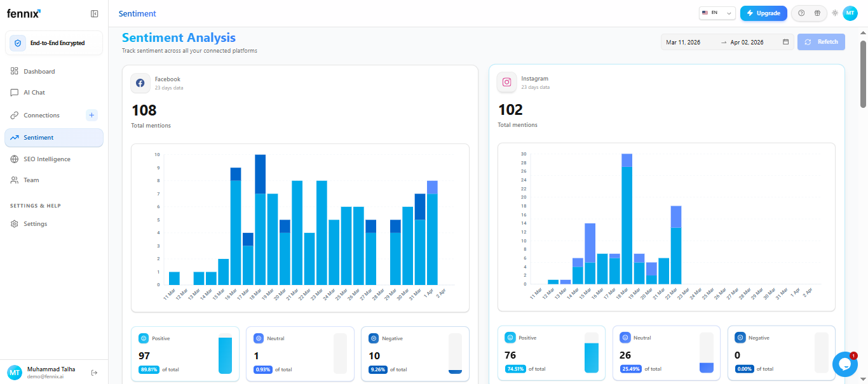Image resolution: width=868 pixels, height=384 pixels.
Task: Click the Upgrade button
Action: coord(763,13)
